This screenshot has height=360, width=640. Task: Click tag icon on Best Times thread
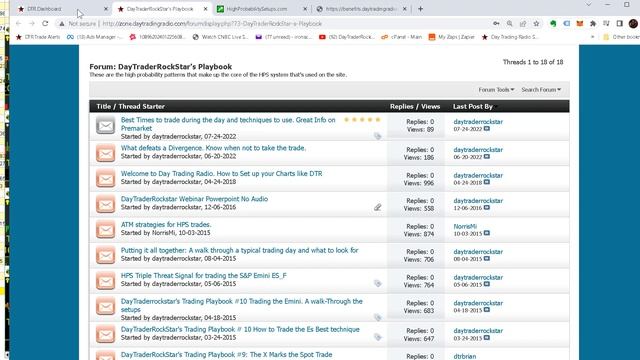pyautogui.click(x=378, y=136)
